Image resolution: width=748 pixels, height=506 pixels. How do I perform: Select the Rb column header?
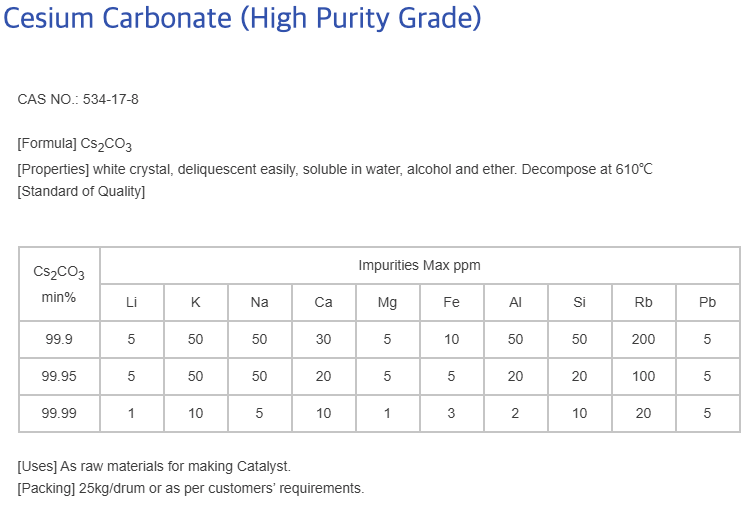tap(644, 302)
